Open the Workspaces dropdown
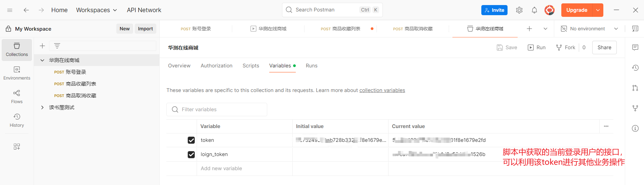Screen dimensions: 644x185 coord(96,10)
